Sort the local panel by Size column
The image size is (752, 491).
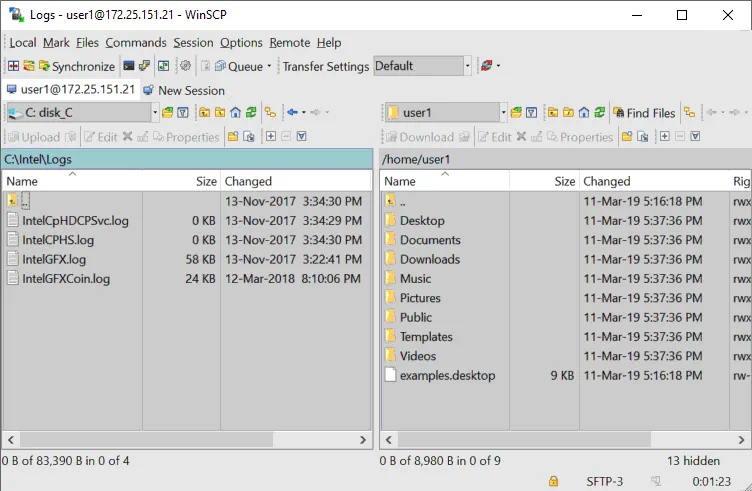(x=206, y=181)
